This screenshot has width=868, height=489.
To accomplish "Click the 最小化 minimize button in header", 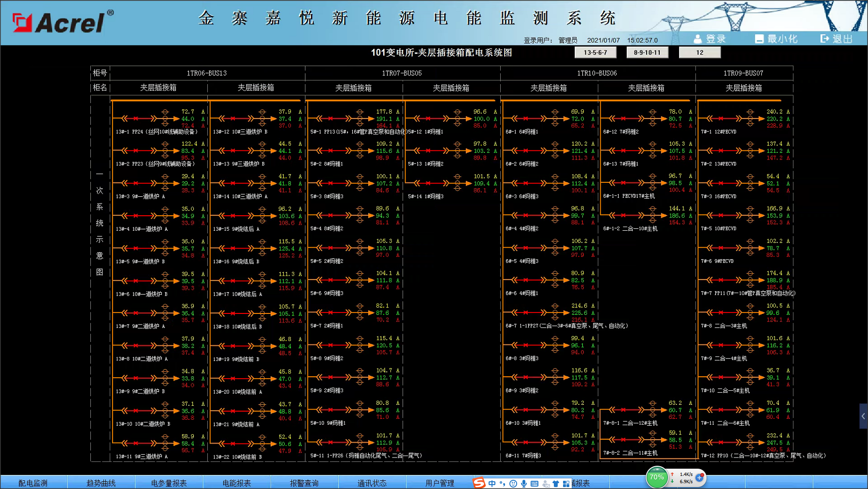I will [x=776, y=39].
